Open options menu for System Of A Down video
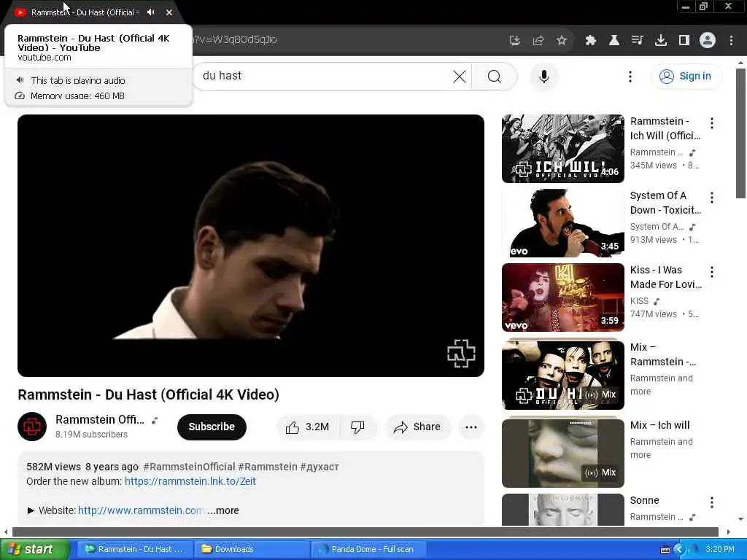 [x=712, y=198]
